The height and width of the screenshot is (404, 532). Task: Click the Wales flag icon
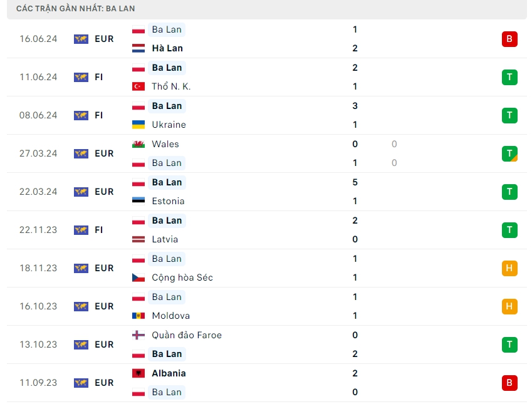tap(138, 144)
